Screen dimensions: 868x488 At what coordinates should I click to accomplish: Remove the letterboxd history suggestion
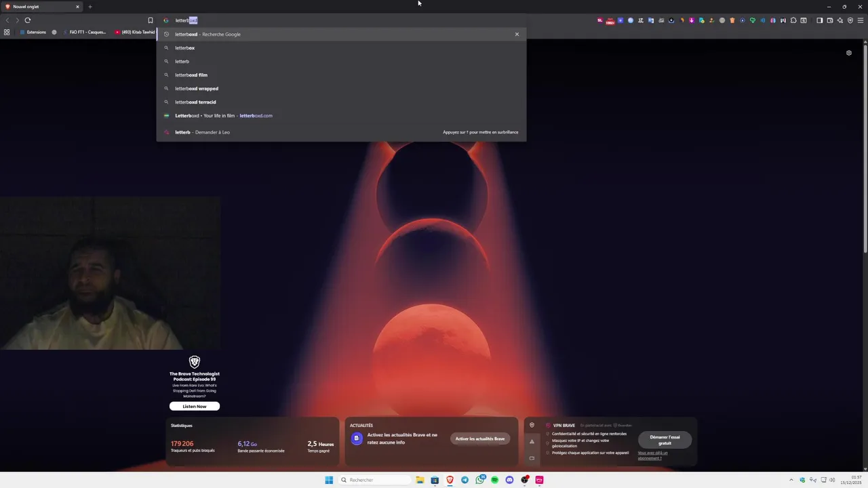pos(517,34)
